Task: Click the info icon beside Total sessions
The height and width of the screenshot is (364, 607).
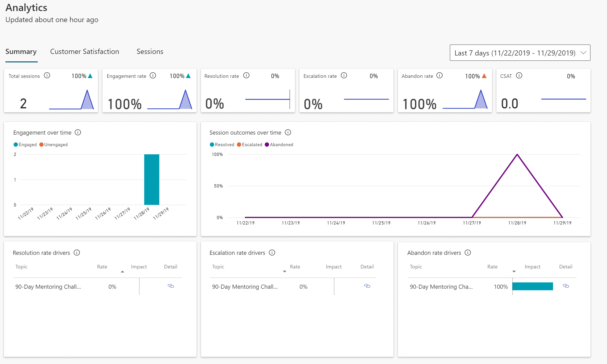Action: point(47,76)
